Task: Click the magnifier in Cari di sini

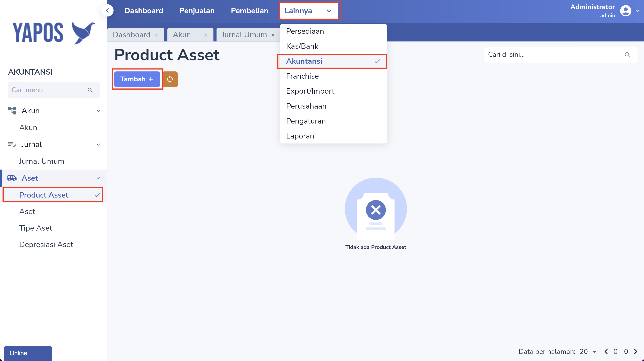Action: pyautogui.click(x=627, y=55)
